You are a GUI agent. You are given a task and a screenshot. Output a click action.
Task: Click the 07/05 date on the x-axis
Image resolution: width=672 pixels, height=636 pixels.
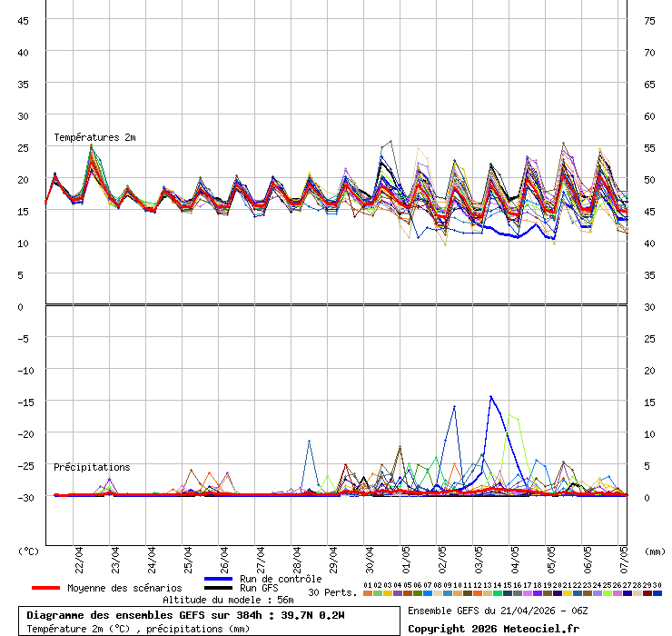[x=623, y=556]
